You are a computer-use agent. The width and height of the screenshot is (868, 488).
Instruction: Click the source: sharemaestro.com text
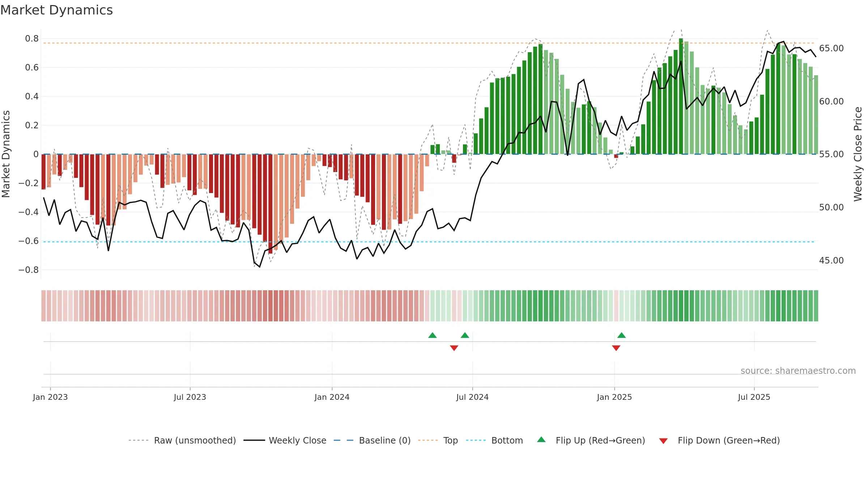click(798, 371)
